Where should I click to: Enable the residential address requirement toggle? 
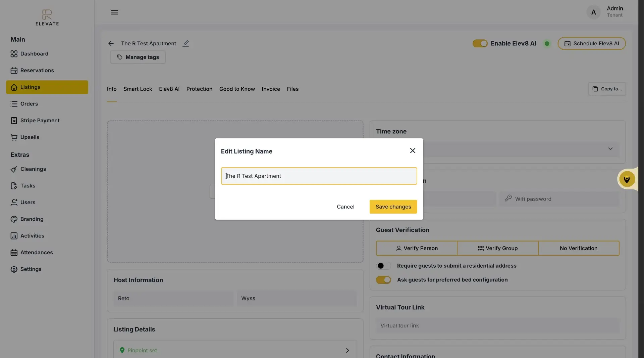[x=383, y=266]
